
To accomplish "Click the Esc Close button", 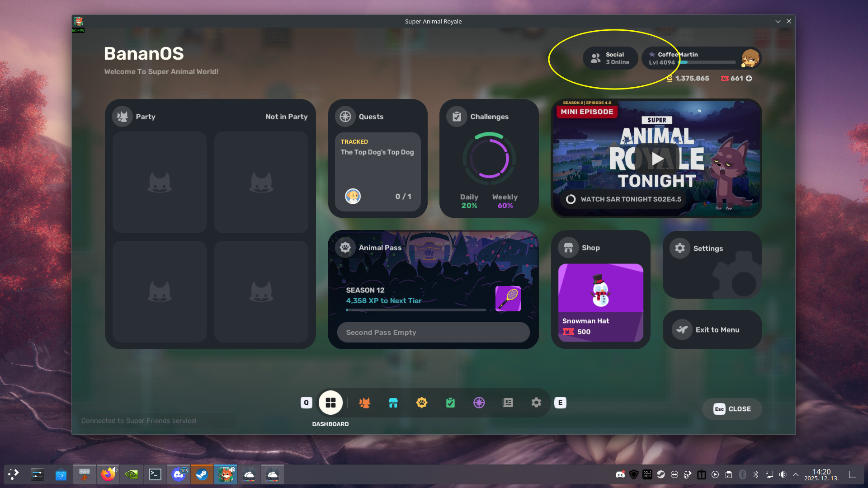I will [x=731, y=409].
